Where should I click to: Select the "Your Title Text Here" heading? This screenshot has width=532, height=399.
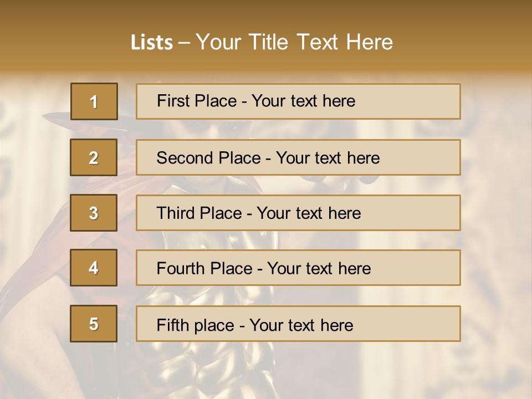point(294,42)
